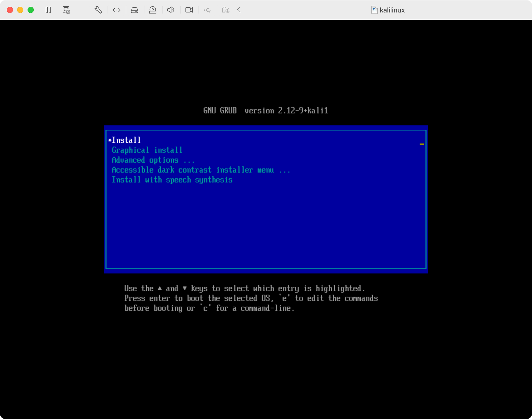
Task: Open the hard disk device icon
Action: click(135, 10)
